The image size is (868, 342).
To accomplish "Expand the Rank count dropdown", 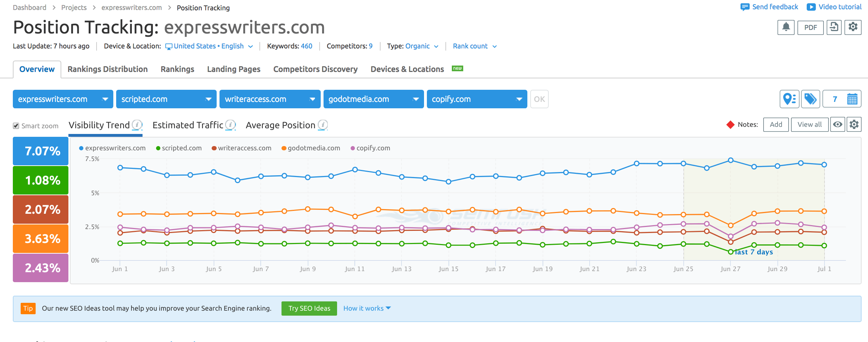I will click(x=475, y=46).
